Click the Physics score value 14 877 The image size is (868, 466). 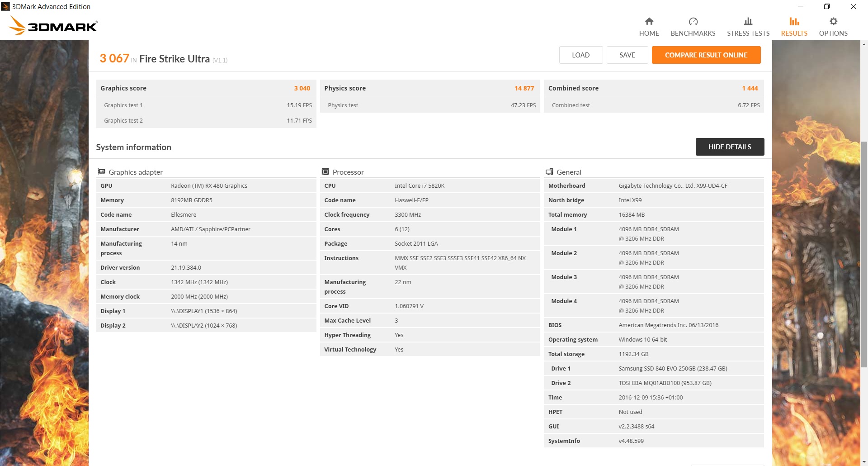coord(524,88)
